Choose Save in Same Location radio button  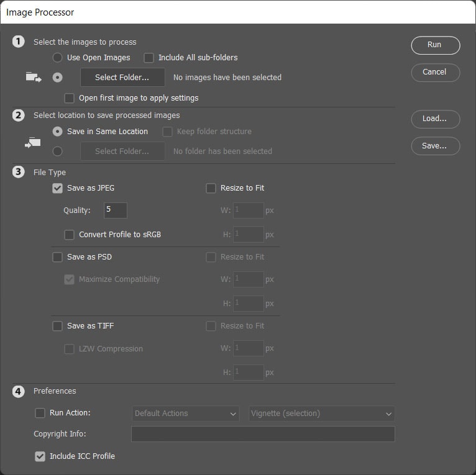click(x=58, y=132)
